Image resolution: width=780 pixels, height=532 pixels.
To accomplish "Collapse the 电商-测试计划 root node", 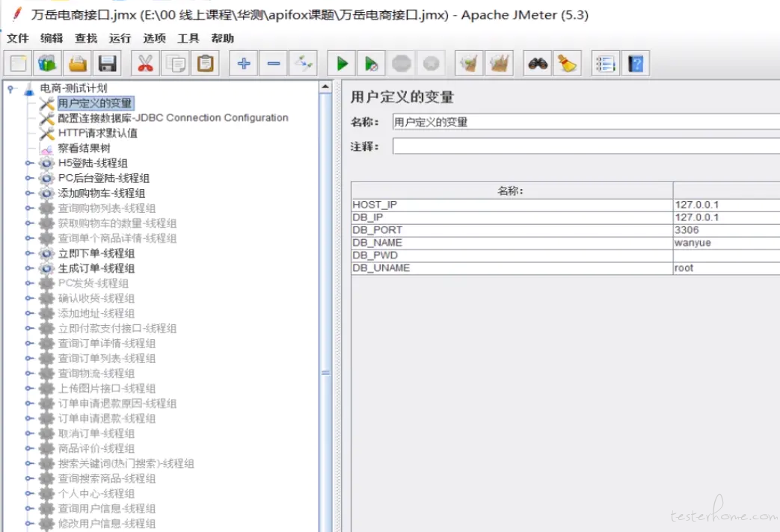I will 10,89.
